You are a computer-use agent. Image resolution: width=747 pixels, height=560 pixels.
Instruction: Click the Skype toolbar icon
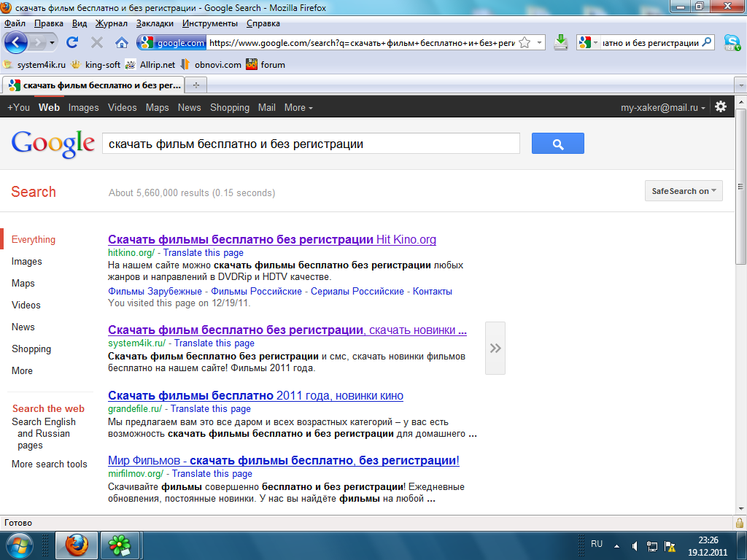coord(732,43)
